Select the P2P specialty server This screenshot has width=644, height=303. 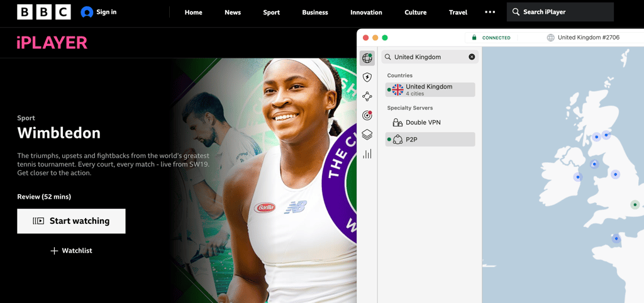coord(430,140)
